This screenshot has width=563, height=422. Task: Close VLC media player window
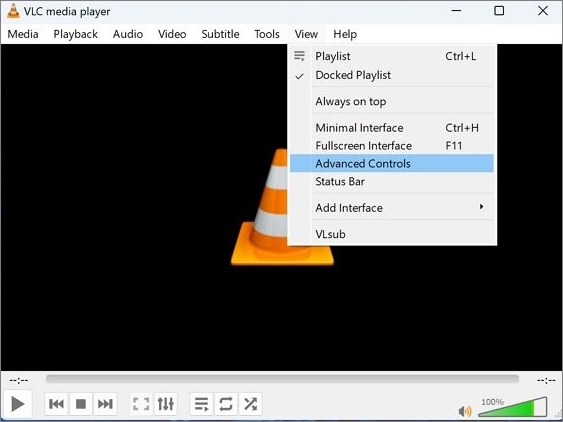[543, 11]
